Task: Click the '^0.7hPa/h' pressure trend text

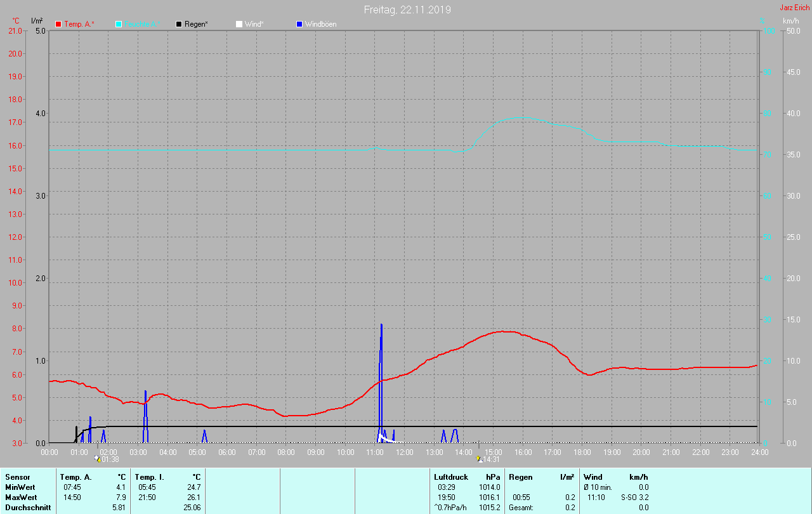Action: [450, 508]
